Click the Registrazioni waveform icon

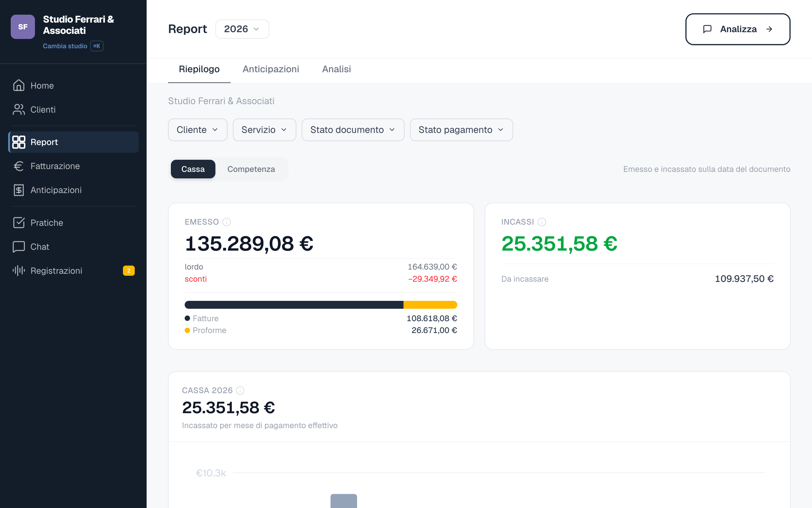[x=19, y=270]
